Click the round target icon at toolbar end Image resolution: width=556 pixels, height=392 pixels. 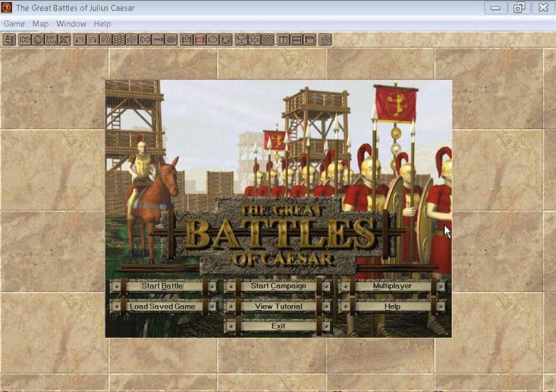tap(325, 40)
